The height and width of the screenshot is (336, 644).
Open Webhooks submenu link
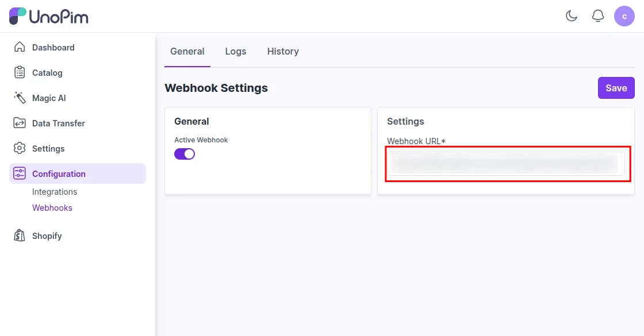(x=52, y=207)
